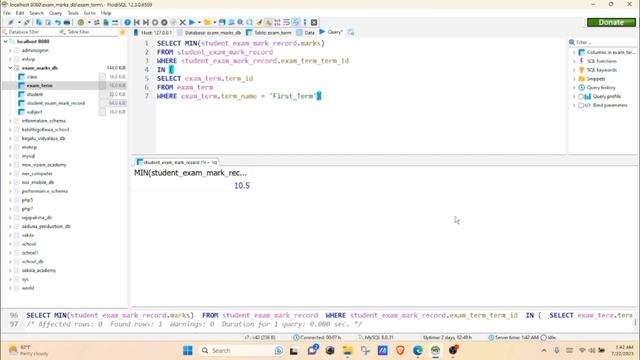Click the yellow folder load SQL file icon
Screen dimensions: 640x360
pos(207,22)
